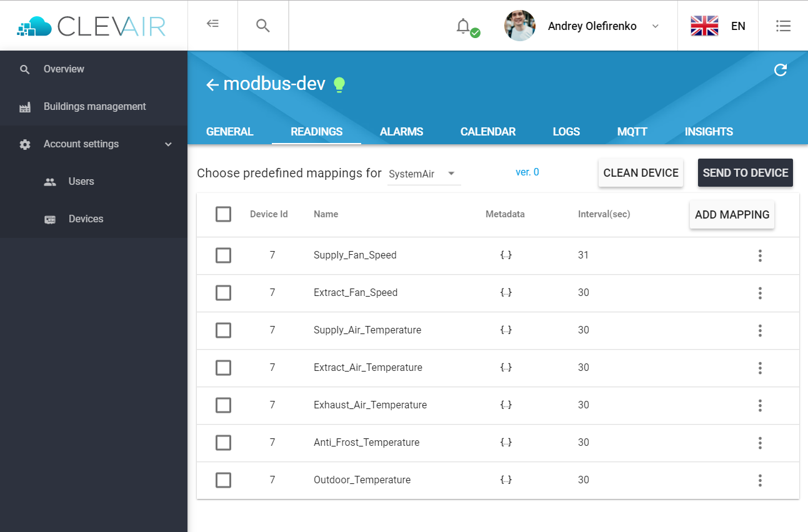Screen dimensions: 808x532
Task: Refresh the modbus-dev page
Action: click(781, 70)
